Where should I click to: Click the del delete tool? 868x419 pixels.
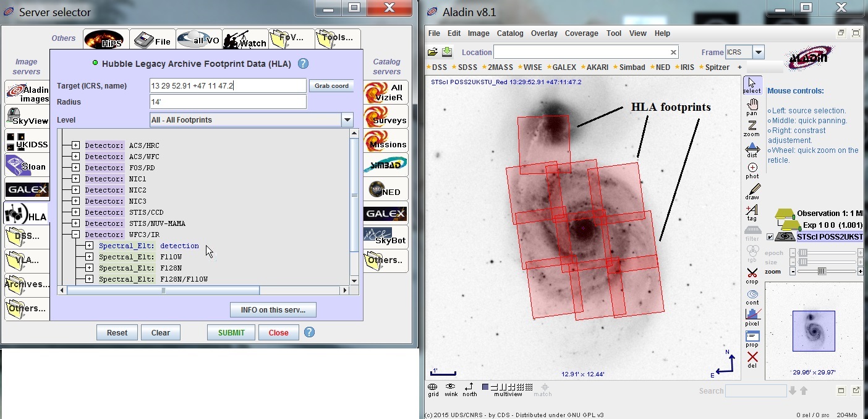[x=752, y=360]
